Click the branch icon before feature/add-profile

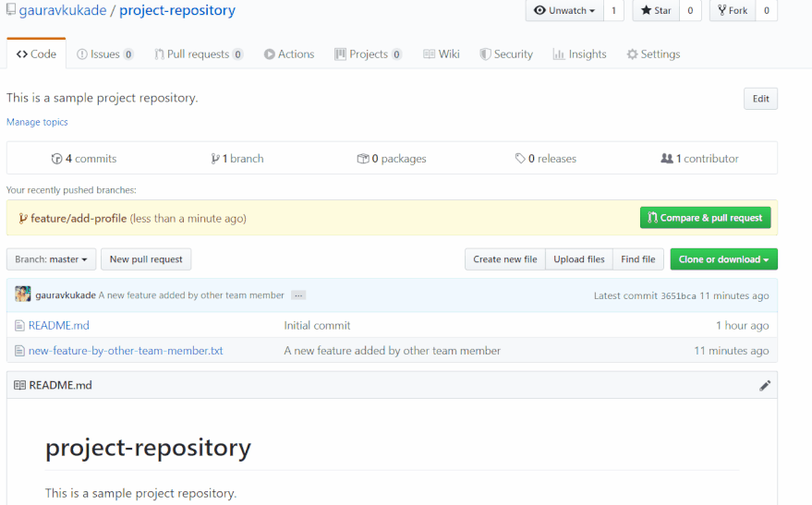click(23, 219)
